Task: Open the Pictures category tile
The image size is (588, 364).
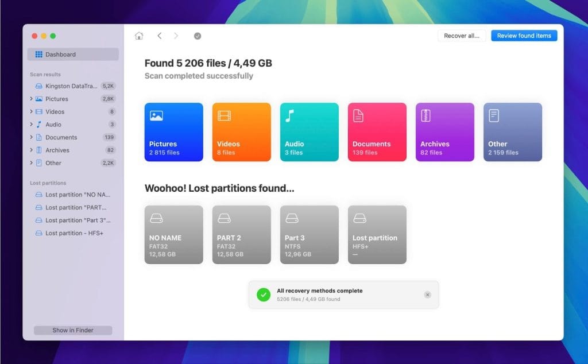Action: click(173, 132)
